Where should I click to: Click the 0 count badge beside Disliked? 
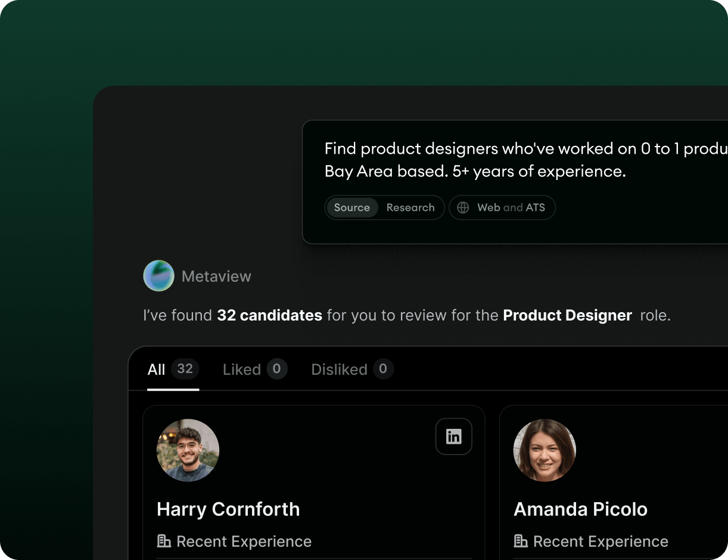pos(383,369)
